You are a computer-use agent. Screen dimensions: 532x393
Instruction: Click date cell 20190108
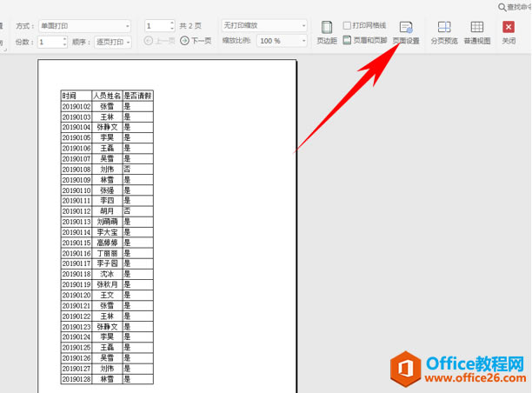pyautogui.click(x=76, y=170)
